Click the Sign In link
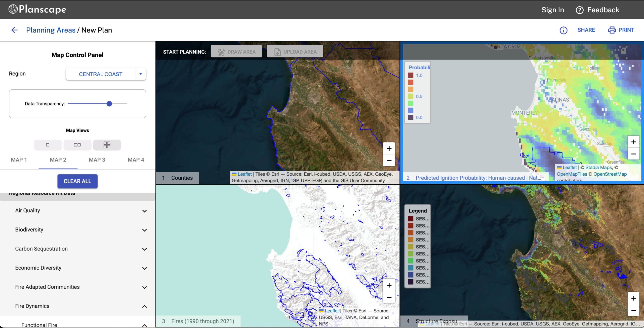644x328 pixels. point(552,10)
